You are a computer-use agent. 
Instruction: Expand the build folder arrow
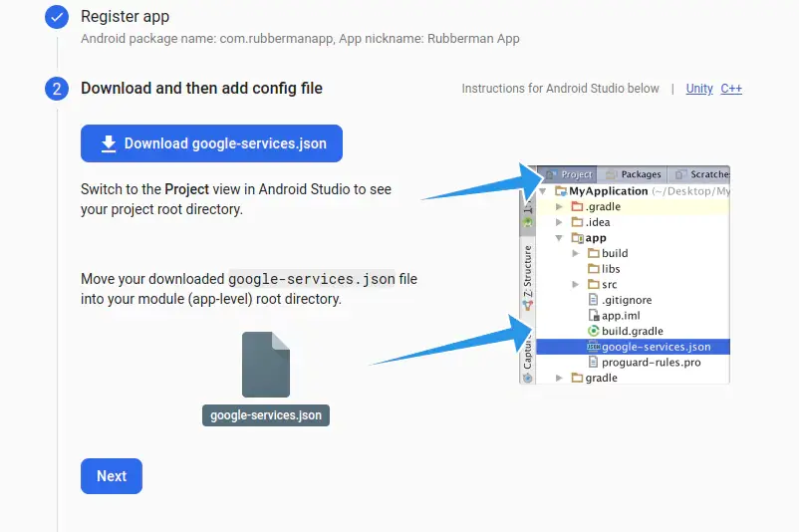575,253
